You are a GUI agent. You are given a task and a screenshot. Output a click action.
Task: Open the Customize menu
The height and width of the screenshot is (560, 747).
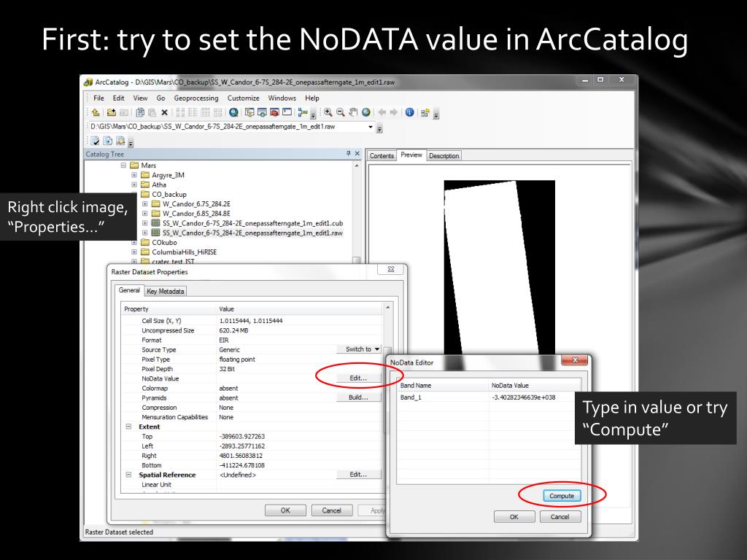pos(244,98)
